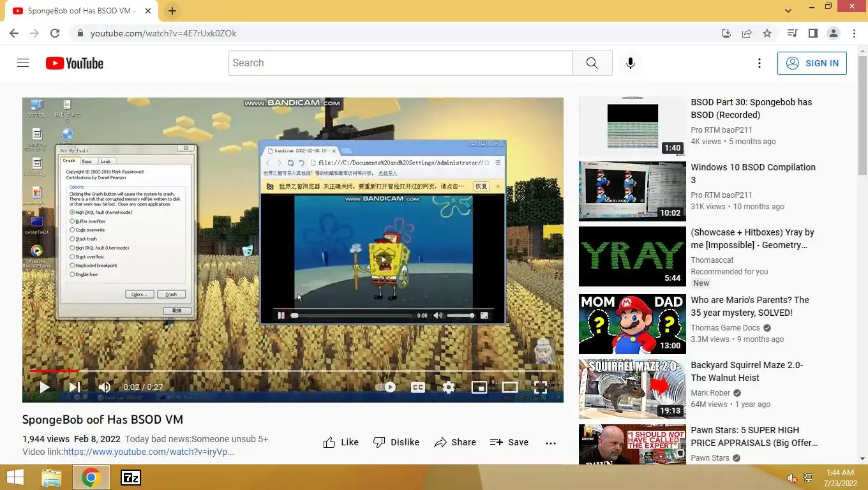Sign in with the SIGN IN button
The width and height of the screenshot is (868, 490).
pyautogui.click(x=812, y=63)
